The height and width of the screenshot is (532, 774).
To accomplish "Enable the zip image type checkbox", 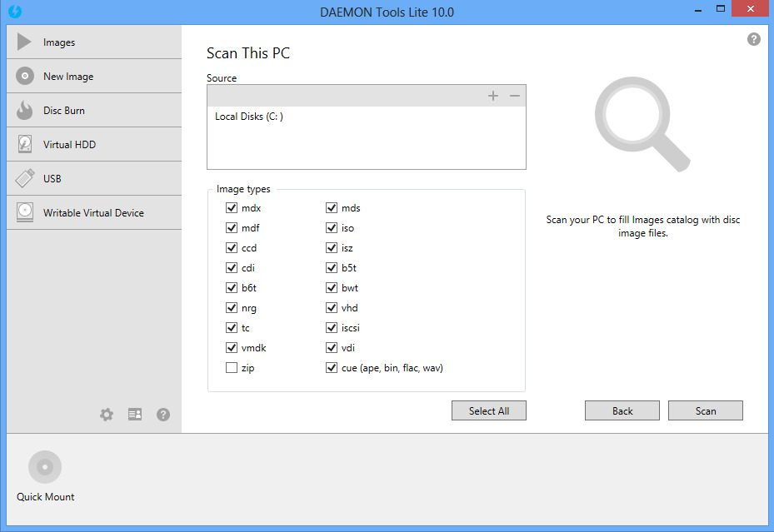I will (231, 368).
